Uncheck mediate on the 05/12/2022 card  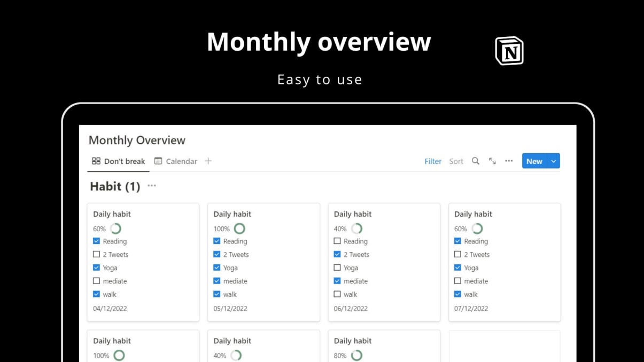(216, 281)
